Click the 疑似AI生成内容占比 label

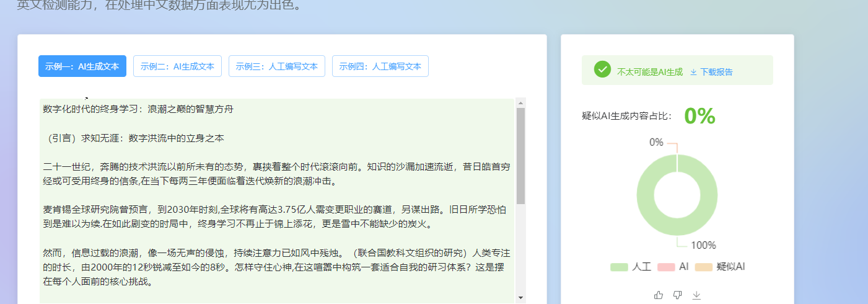click(627, 116)
